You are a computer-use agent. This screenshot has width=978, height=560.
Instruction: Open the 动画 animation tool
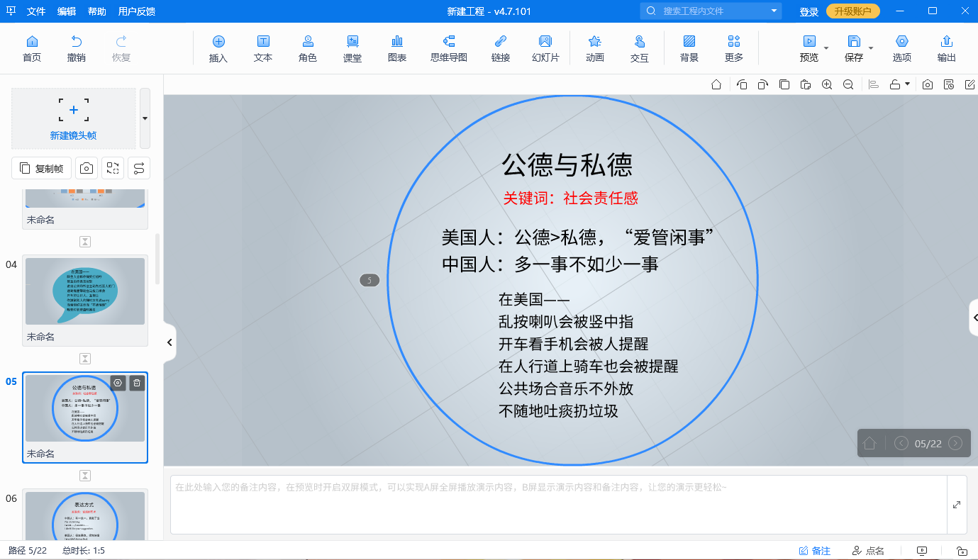click(x=595, y=48)
